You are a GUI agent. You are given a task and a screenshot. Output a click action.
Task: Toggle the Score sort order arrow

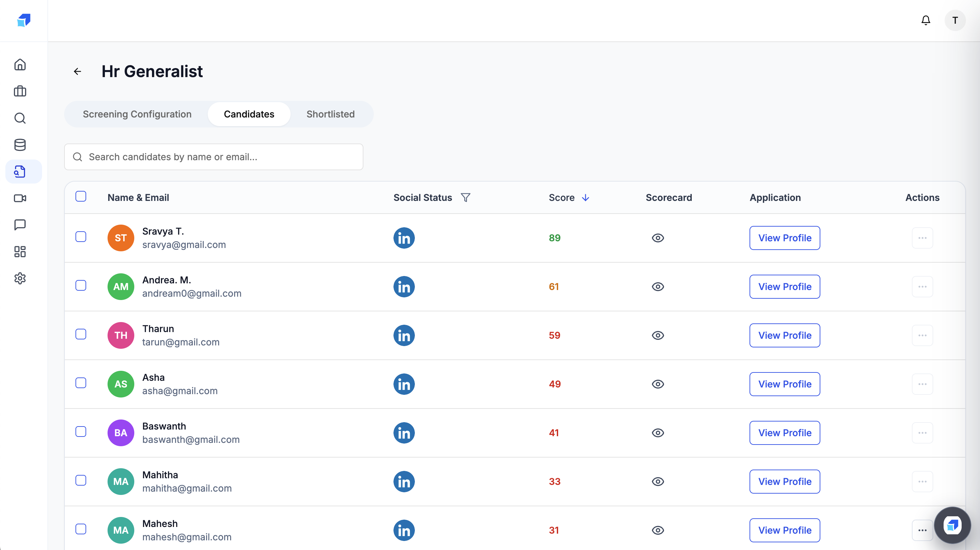(x=585, y=198)
